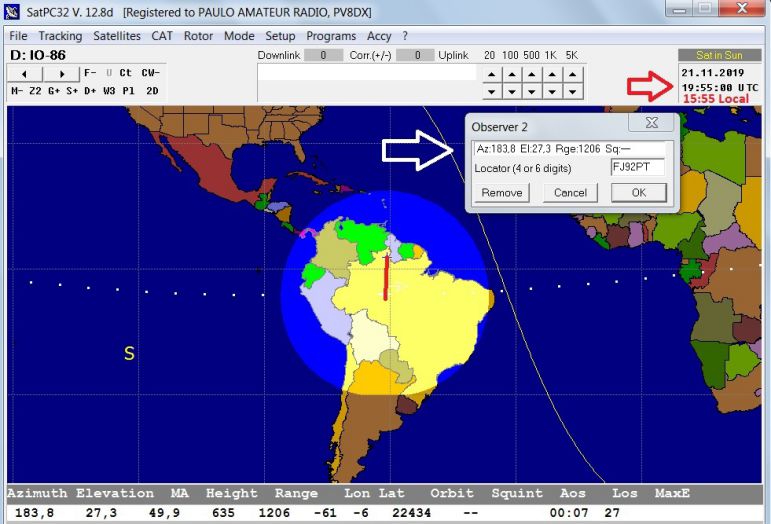Image resolution: width=771 pixels, height=524 pixels.
Task: Close the Observer 2 dialog with X
Action: tap(651, 123)
